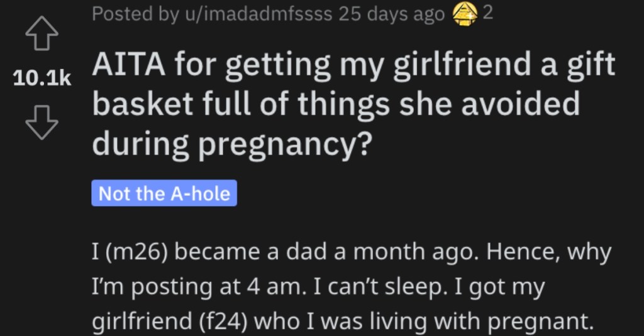This screenshot has width=644, height=336.
Task: Click the "Posted by" label text
Action: pos(136,14)
